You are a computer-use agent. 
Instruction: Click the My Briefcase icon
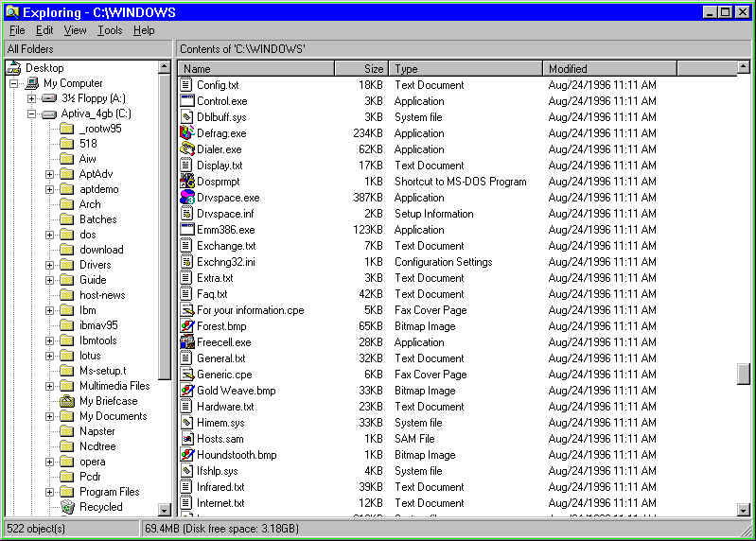pos(67,401)
